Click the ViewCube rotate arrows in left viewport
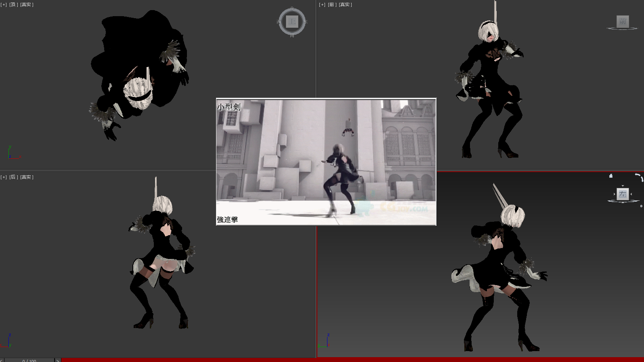This screenshot has width=644, height=362. pyautogui.click(x=638, y=177)
